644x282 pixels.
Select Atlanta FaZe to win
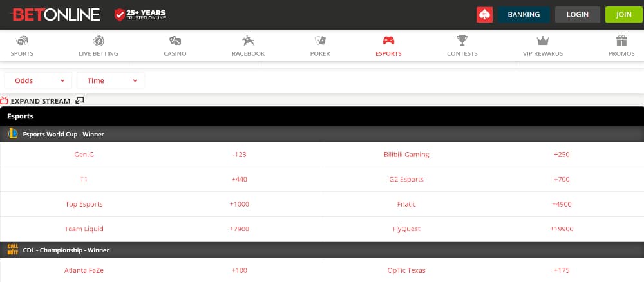(84, 270)
